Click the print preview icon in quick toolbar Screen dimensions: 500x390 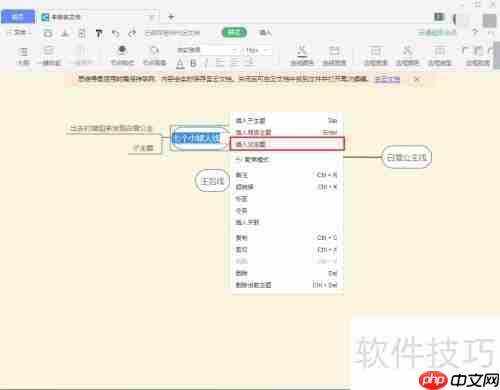click(x=82, y=33)
